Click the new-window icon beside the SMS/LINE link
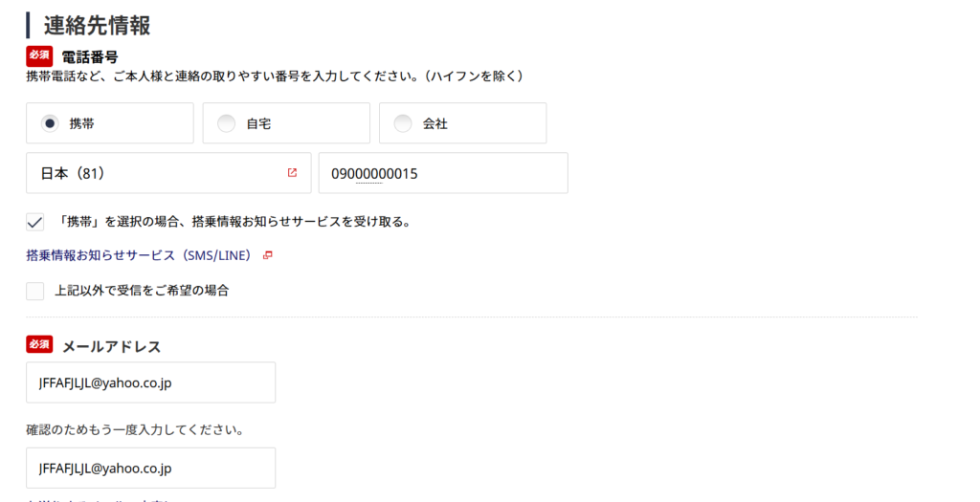980x502 pixels. 268,255
